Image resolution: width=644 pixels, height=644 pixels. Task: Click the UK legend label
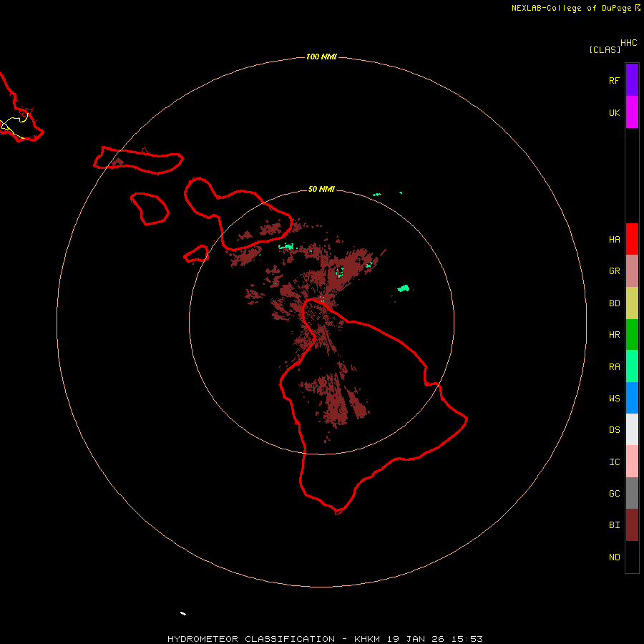614,113
